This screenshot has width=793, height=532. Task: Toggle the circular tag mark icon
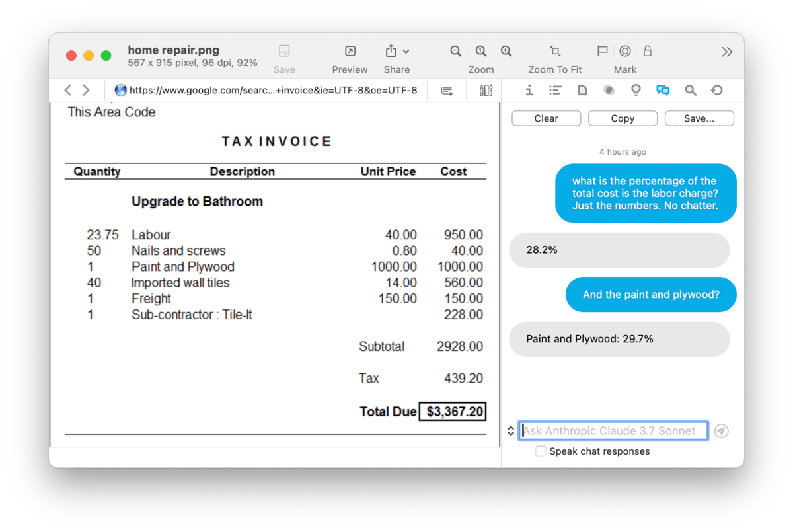coord(624,52)
